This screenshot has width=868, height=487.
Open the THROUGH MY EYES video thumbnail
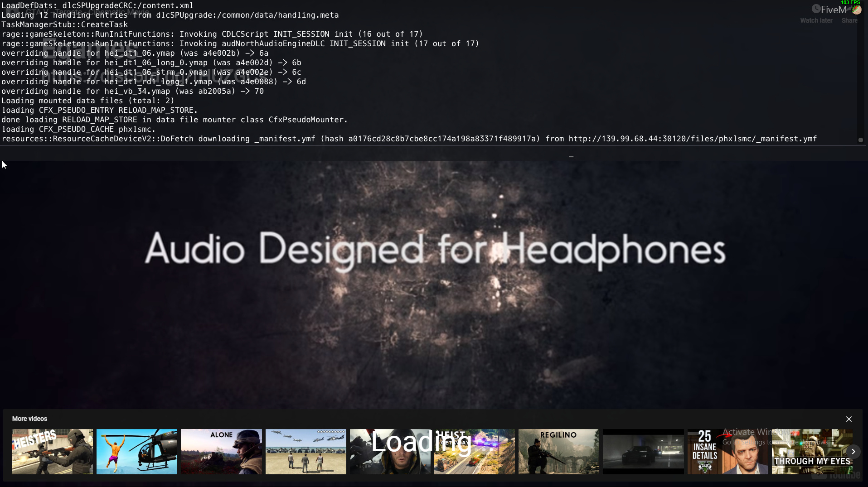point(811,451)
